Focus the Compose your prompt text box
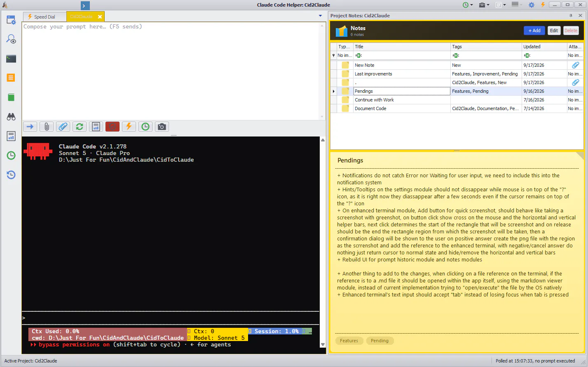 (x=171, y=71)
